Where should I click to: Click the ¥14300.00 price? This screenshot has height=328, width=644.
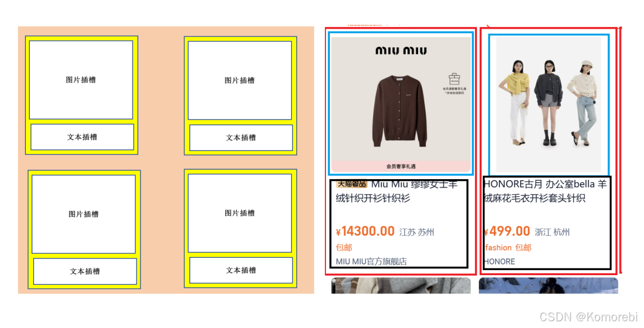(365, 231)
